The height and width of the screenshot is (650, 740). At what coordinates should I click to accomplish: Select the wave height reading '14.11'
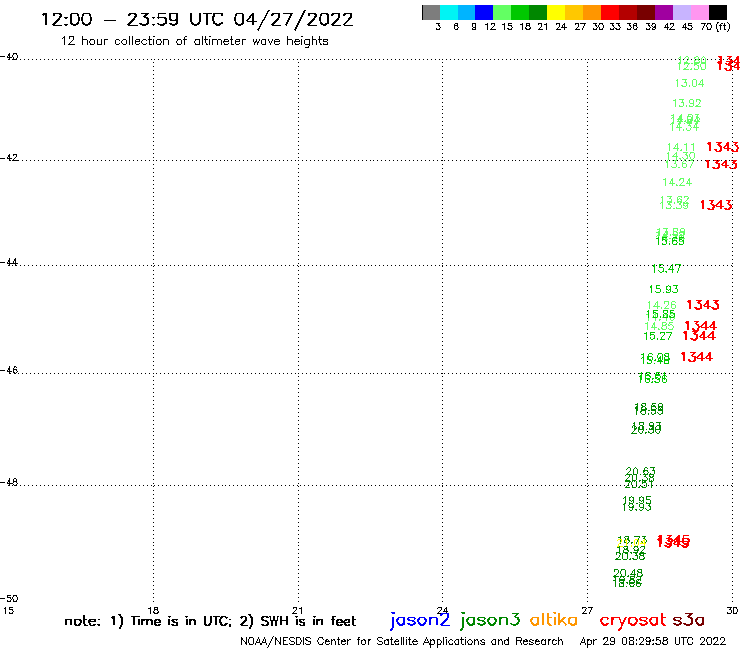681,148
